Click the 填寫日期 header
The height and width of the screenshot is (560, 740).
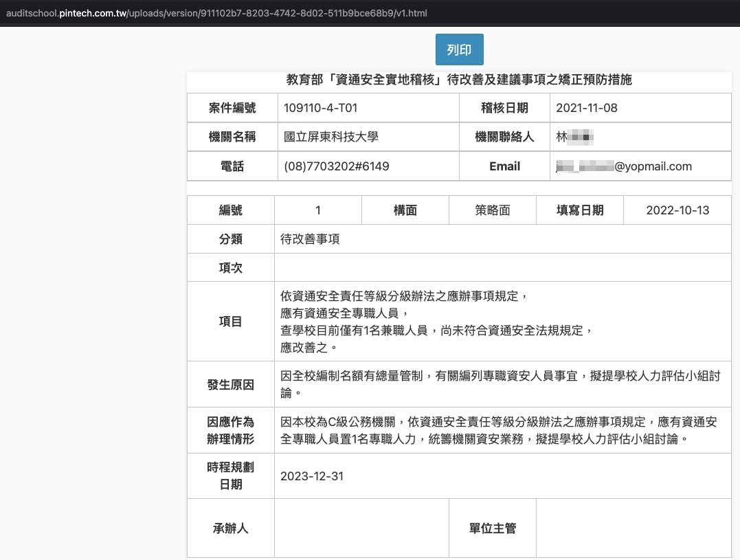pyautogui.click(x=579, y=210)
